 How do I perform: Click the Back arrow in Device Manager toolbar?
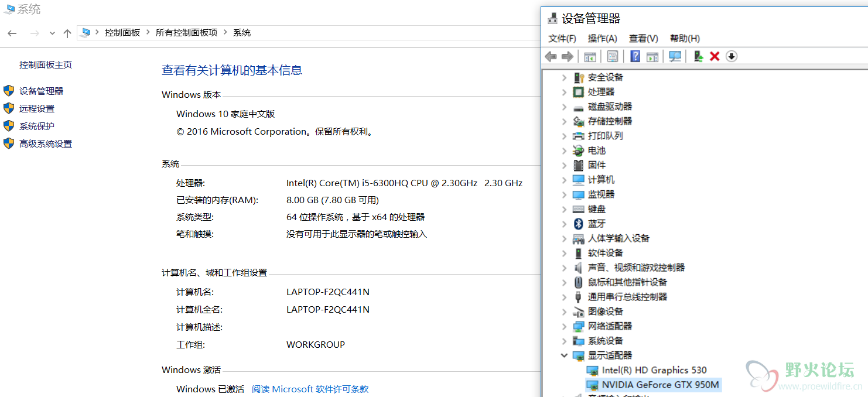(551, 56)
